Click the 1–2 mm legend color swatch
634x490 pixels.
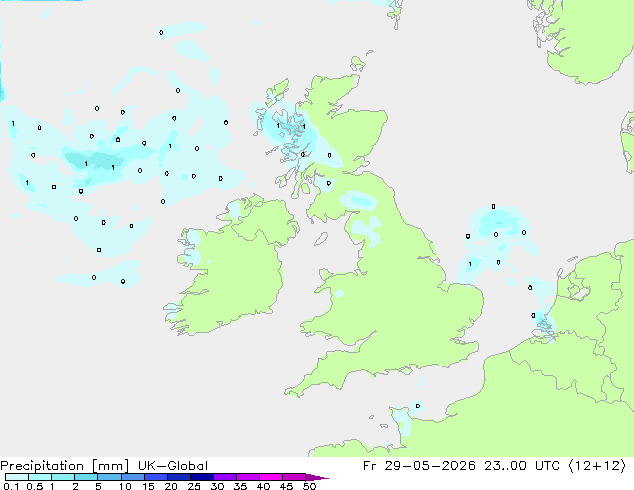point(63,477)
